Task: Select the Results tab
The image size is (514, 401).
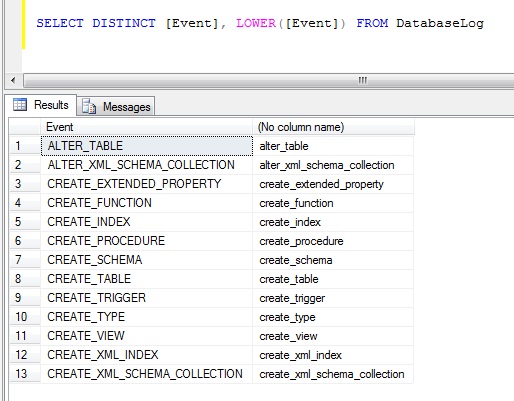Action: [41, 105]
